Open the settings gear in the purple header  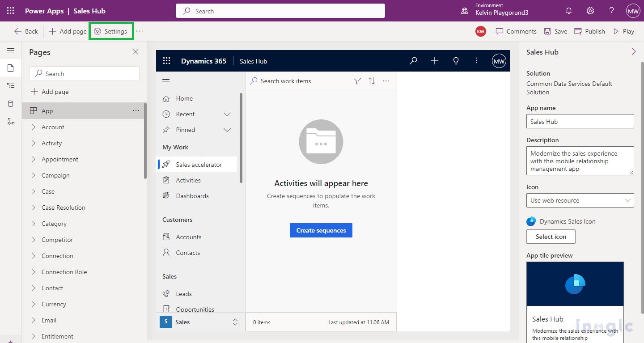pyautogui.click(x=590, y=11)
